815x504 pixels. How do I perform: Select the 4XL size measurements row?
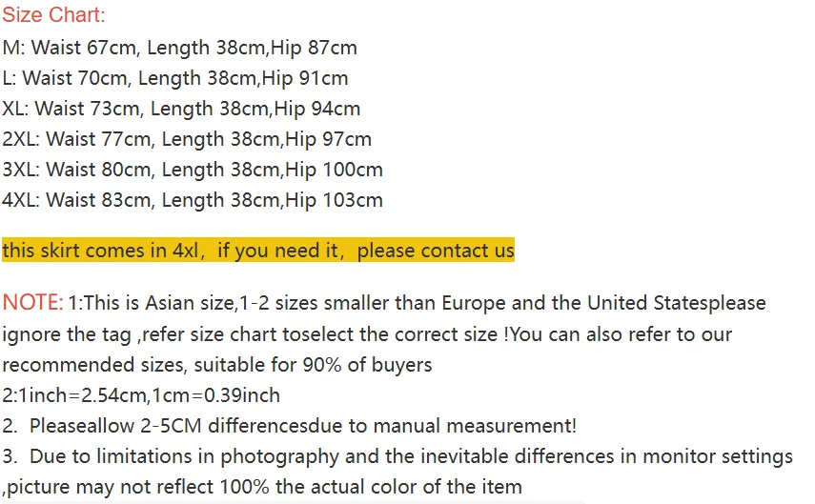pos(193,200)
